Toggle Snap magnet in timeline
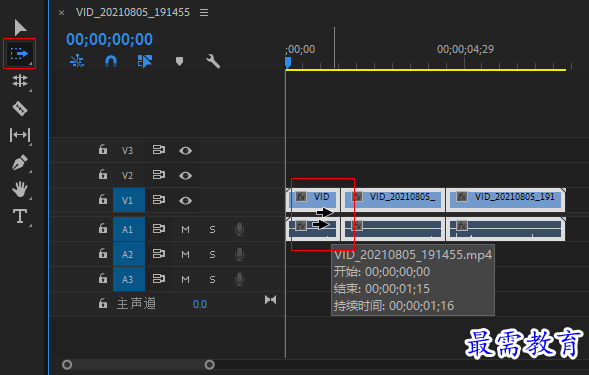 (111, 61)
